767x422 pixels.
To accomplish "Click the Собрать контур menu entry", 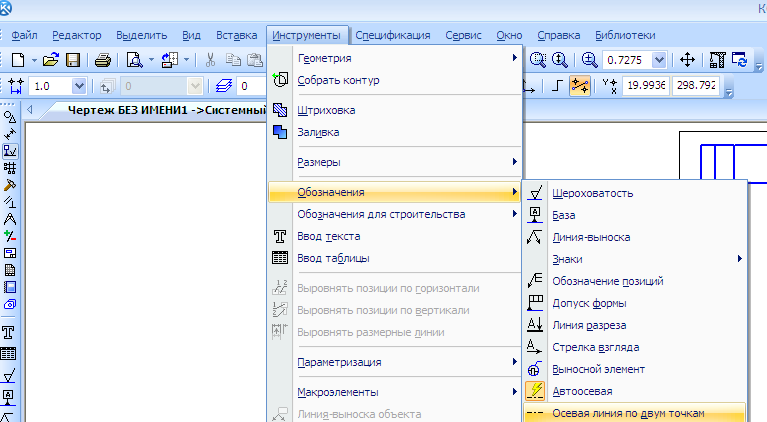I will pos(394,80).
